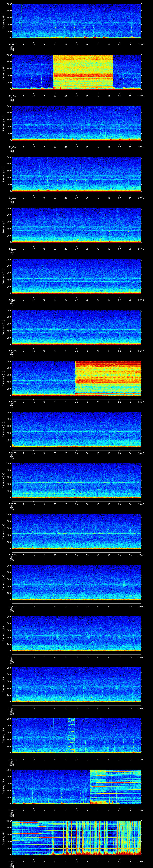The image size is (153, 868).
Task: Click the '3:32:00' start time label
Action: pyautogui.click(x=12, y=861)
